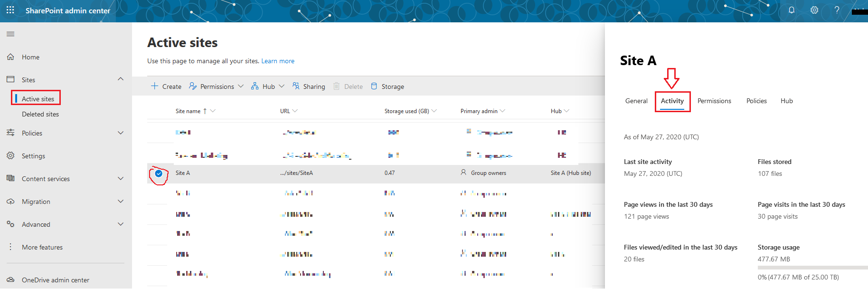Click the Policies sliders icon in sidebar
This screenshot has height=289, width=868.
click(10, 133)
